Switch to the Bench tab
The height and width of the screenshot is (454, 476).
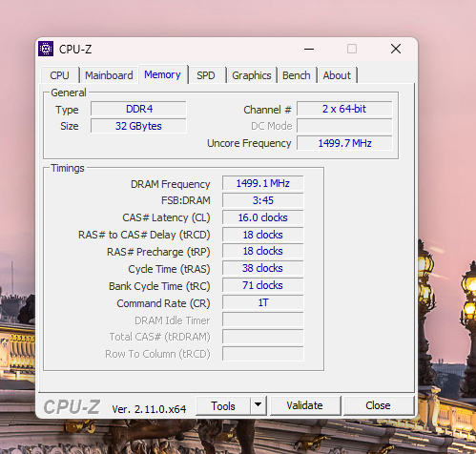(297, 75)
